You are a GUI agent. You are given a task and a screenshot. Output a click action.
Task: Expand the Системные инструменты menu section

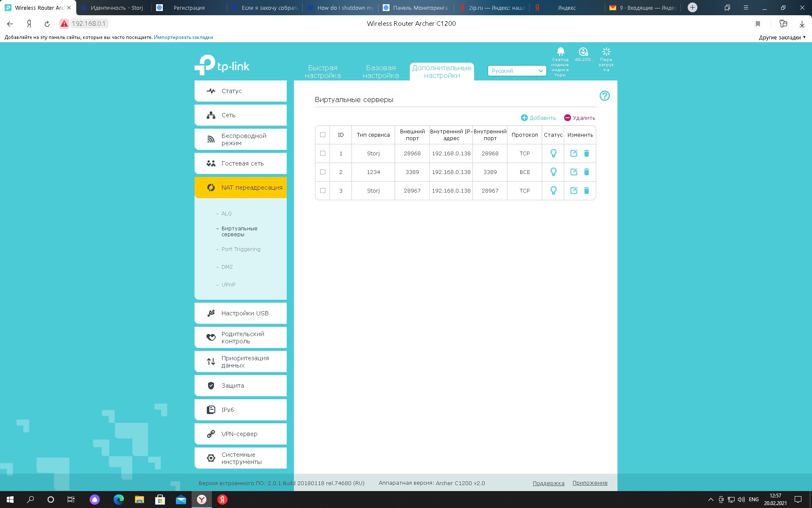point(241,458)
